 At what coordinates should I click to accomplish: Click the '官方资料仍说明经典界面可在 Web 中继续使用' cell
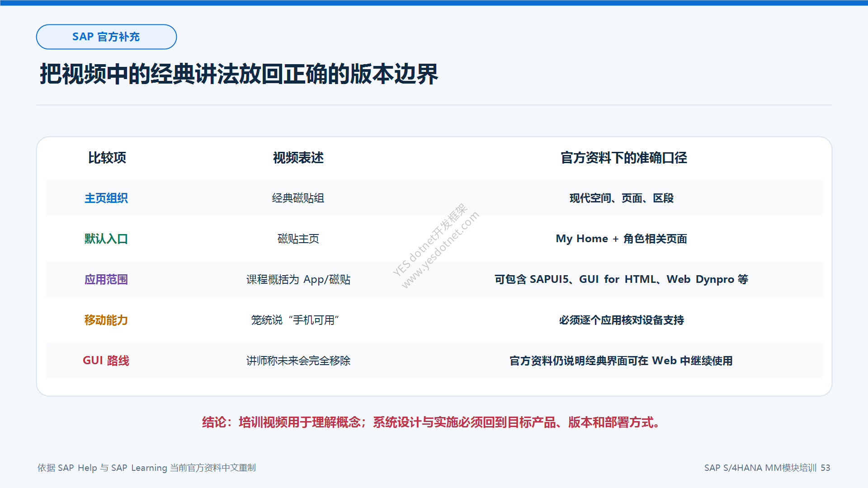click(622, 361)
